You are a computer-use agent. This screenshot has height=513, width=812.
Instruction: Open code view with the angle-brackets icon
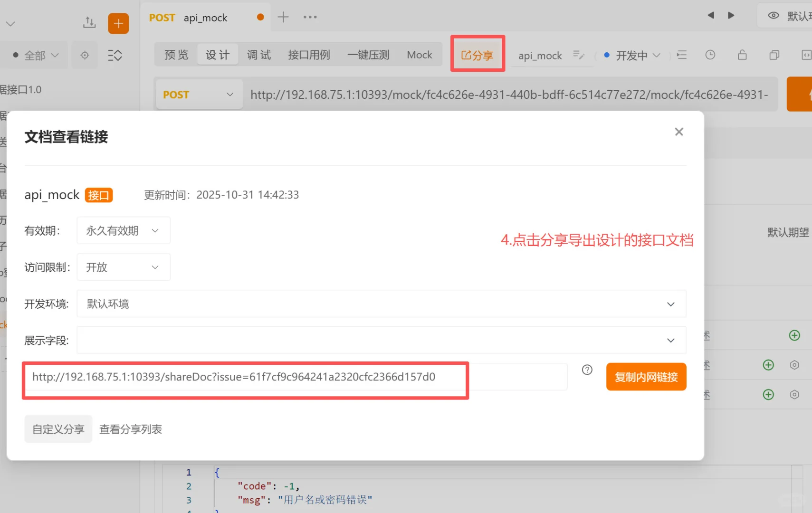[x=806, y=55]
